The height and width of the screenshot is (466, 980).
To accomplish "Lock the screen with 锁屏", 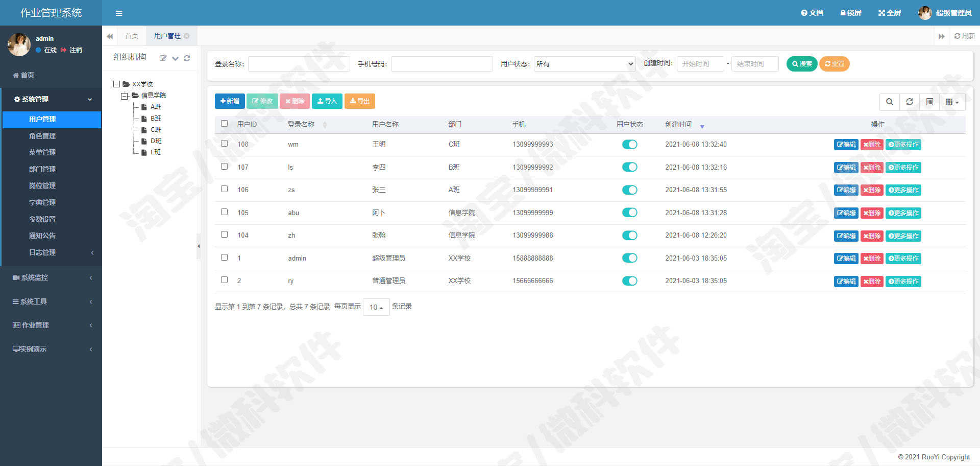I will point(851,13).
